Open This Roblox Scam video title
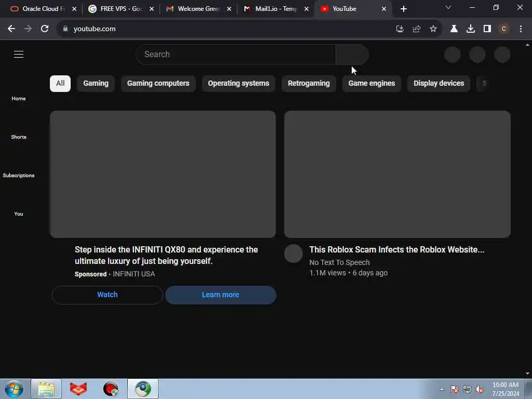The image size is (532, 399). coord(397,249)
